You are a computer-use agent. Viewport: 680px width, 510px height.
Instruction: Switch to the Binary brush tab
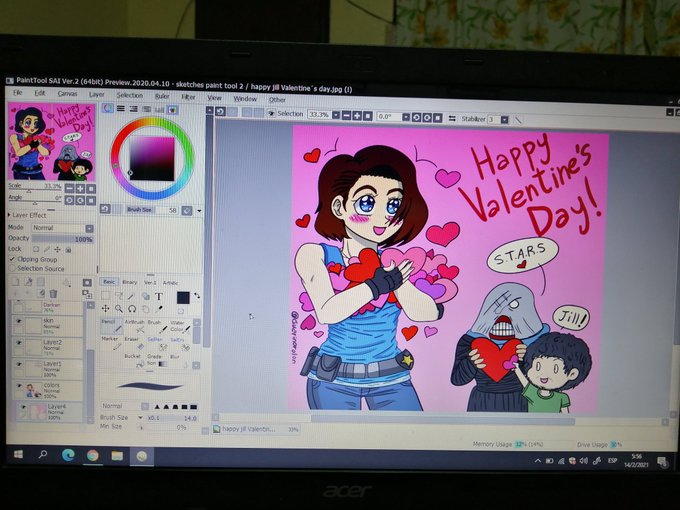click(129, 282)
